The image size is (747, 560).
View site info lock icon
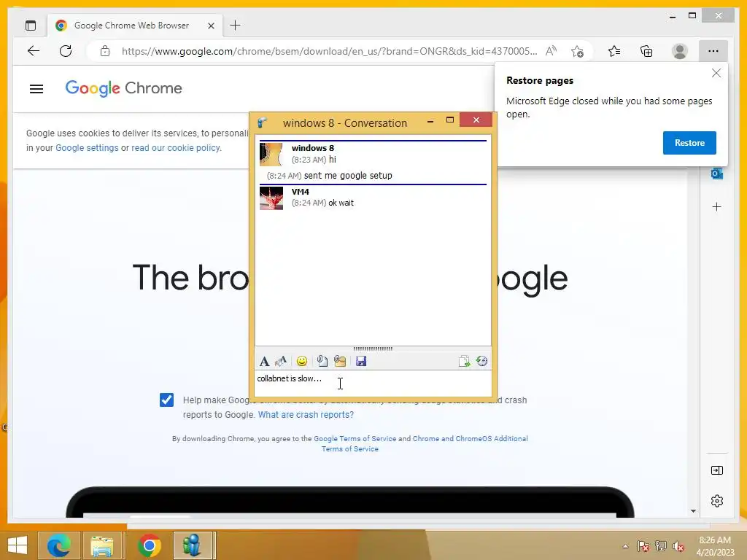point(105,51)
